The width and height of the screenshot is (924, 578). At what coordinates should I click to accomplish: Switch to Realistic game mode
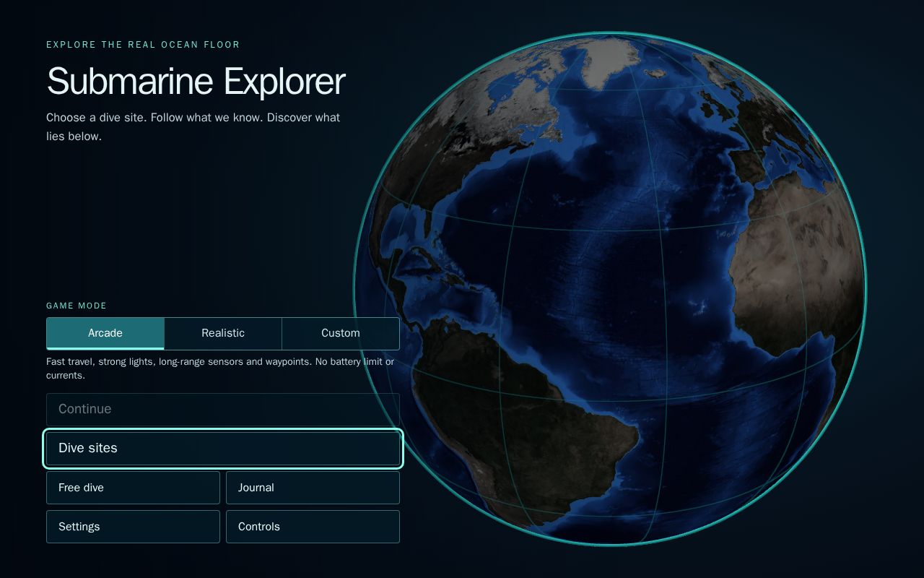(x=223, y=333)
